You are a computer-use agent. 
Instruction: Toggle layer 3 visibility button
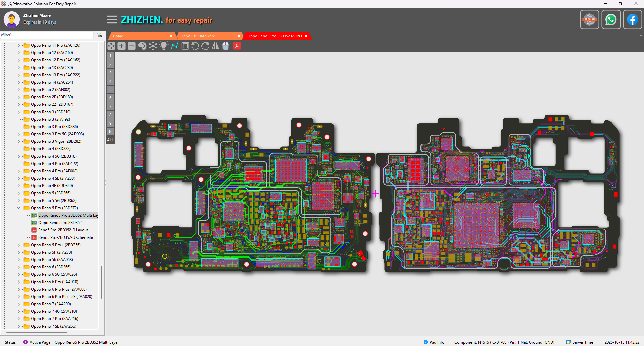[x=110, y=73]
